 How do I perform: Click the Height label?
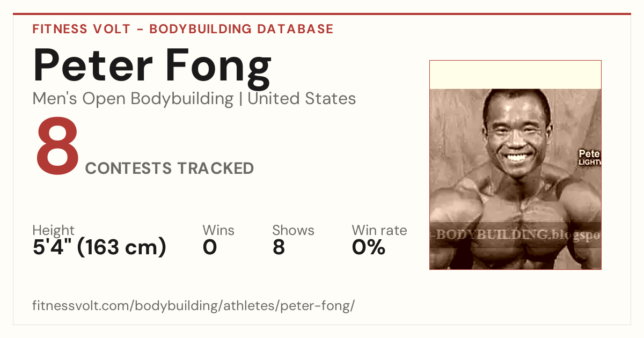(53, 230)
